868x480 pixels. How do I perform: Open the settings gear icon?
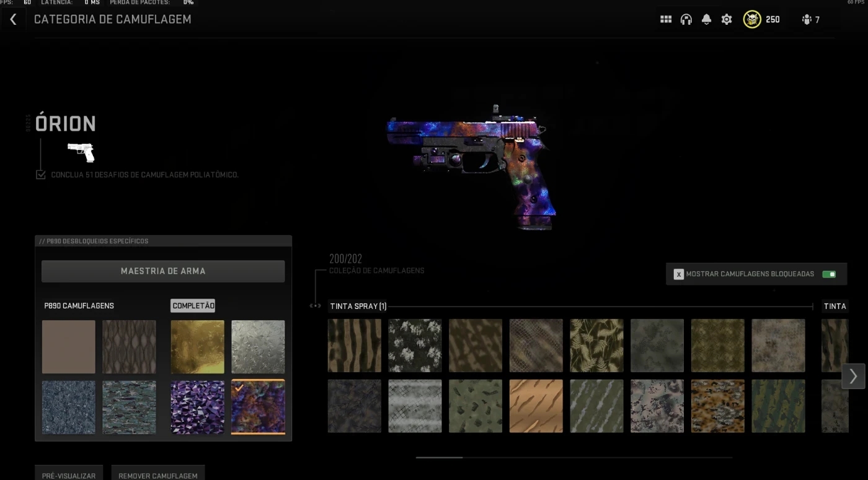[x=727, y=19]
